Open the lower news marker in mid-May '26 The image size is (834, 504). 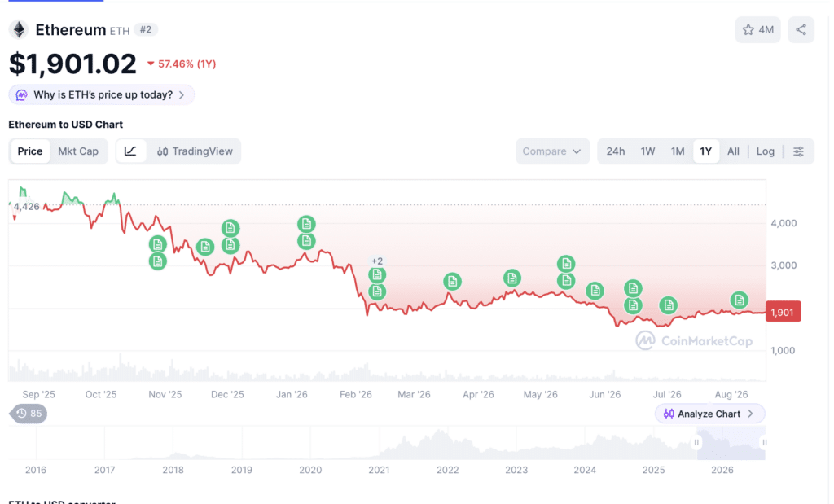tap(566, 281)
